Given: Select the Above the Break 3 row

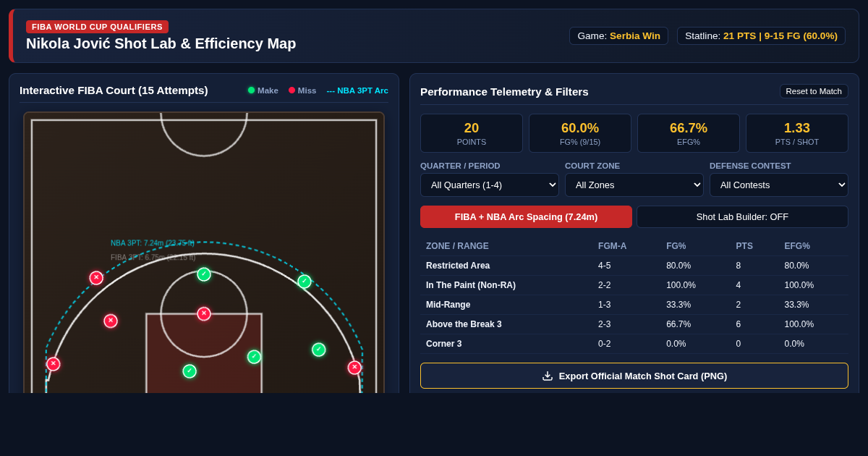Looking at the screenshot, I should click(634, 324).
